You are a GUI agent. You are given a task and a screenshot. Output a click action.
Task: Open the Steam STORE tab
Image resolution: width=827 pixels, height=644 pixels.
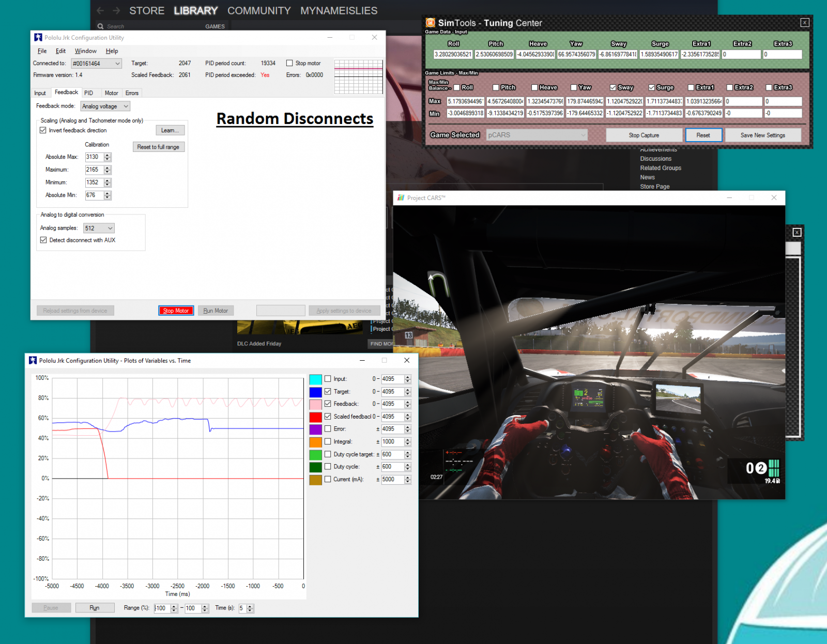click(147, 10)
